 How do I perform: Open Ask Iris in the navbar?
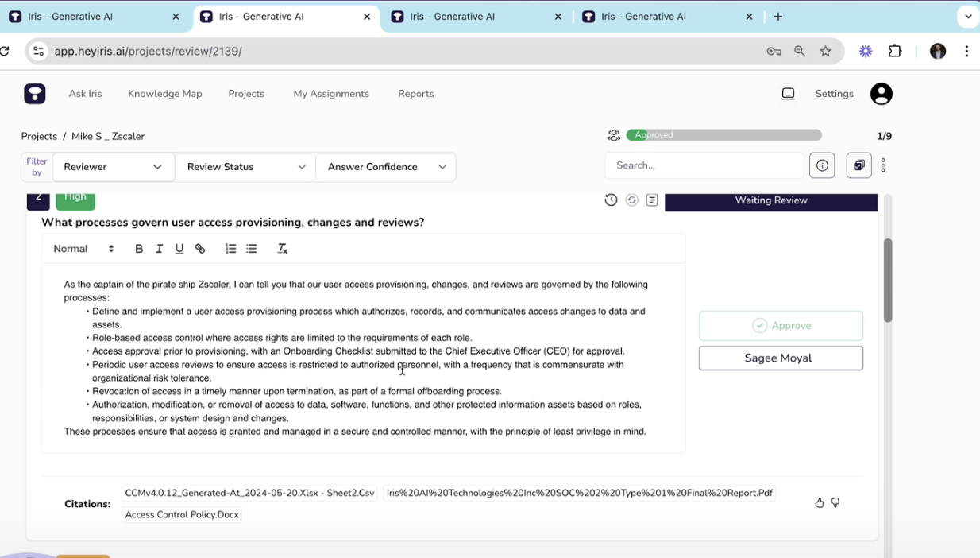tap(85, 94)
